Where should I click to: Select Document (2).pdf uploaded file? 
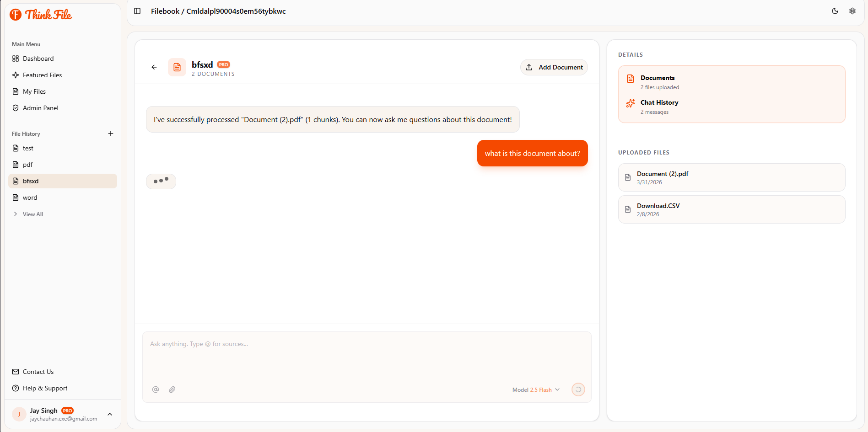click(732, 177)
